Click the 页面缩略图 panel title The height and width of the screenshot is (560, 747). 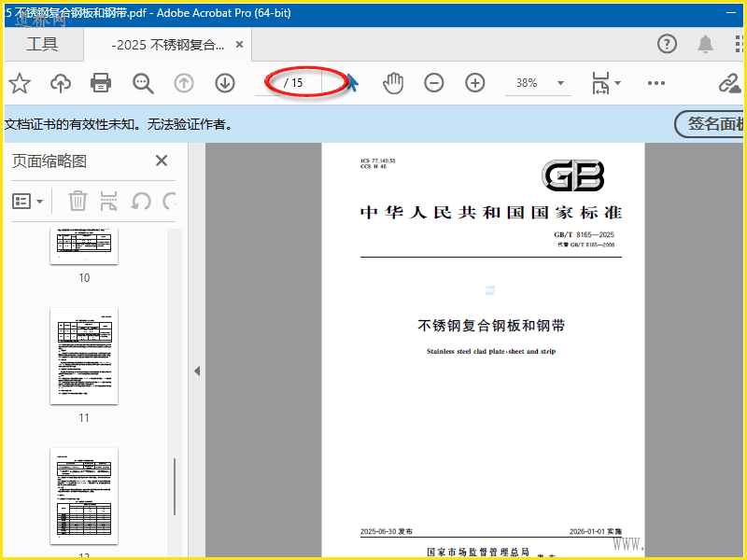[49, 161]
